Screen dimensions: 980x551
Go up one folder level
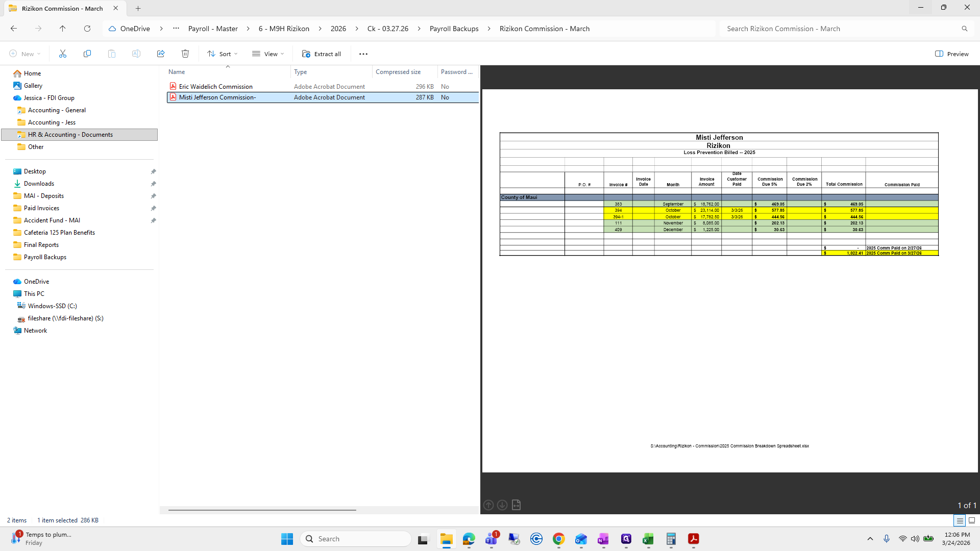tap(62, 29)
